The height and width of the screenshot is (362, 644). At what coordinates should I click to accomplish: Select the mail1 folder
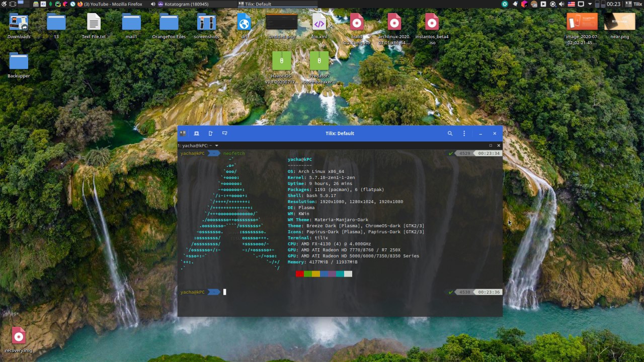[131, 26]
